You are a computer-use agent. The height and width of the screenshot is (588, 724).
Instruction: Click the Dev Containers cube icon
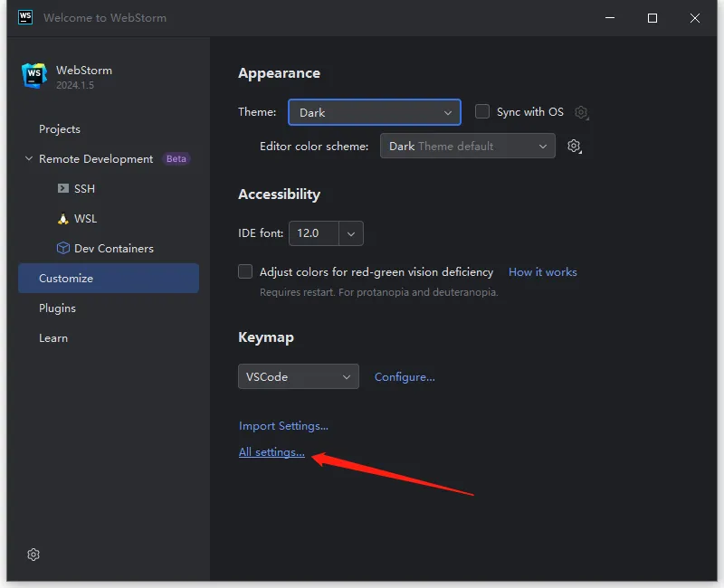coord(63,249)
